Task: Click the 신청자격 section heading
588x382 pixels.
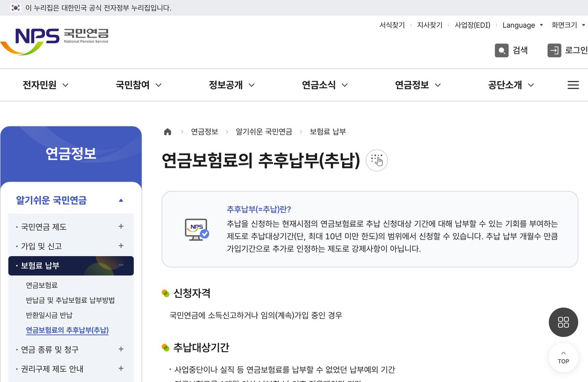Action: pyautogui.click(x=192, y=293)
